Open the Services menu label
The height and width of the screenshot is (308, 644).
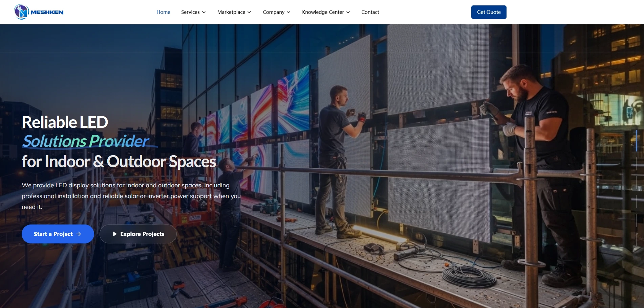click(x=190, y=12)
